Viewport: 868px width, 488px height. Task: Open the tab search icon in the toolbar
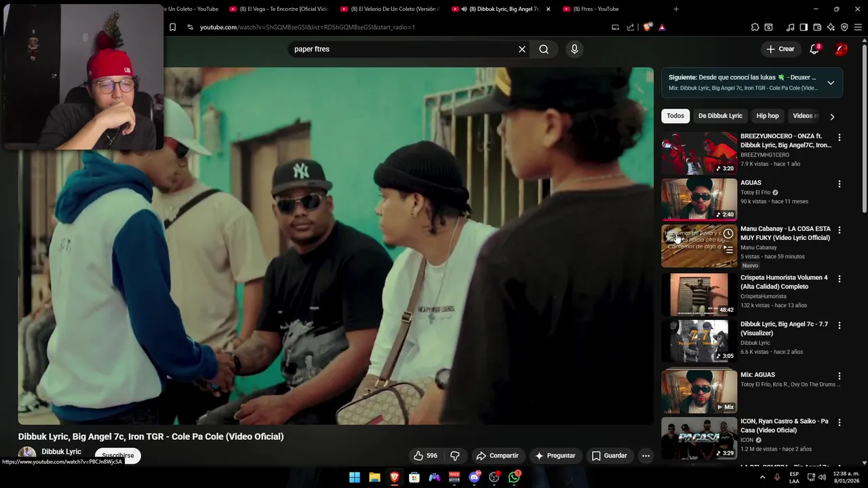pos(768,27)
